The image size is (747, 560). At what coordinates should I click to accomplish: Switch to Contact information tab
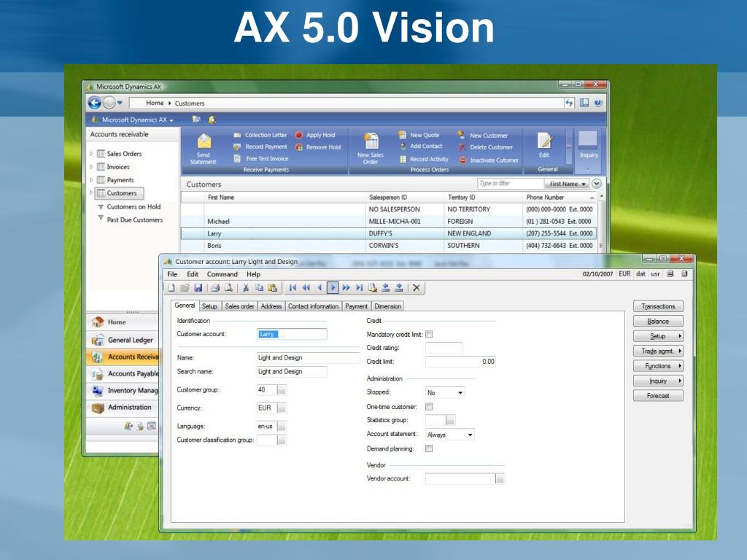(x=313, y=306)
